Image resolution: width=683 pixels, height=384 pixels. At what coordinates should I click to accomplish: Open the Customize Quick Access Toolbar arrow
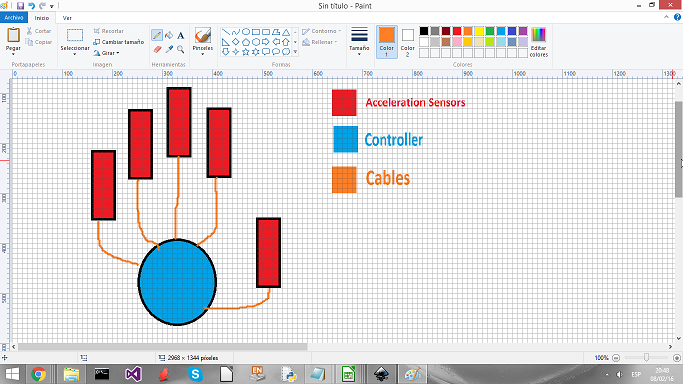[51, 7]
